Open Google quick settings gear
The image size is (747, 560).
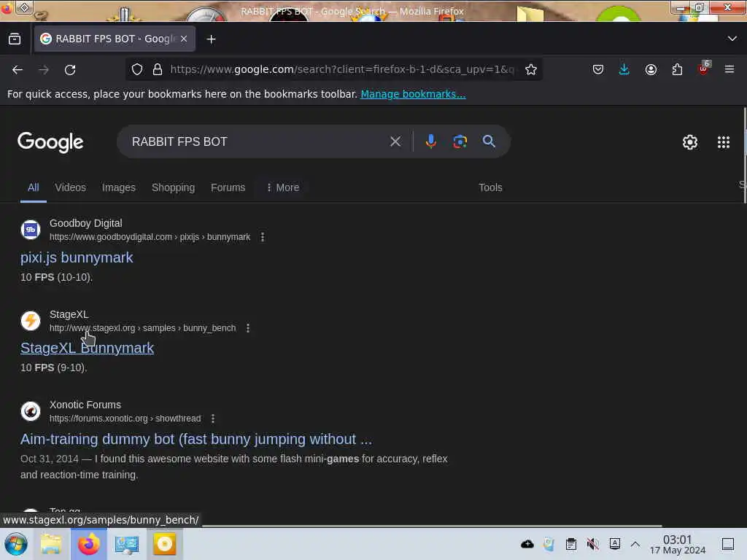click(690, 142)
